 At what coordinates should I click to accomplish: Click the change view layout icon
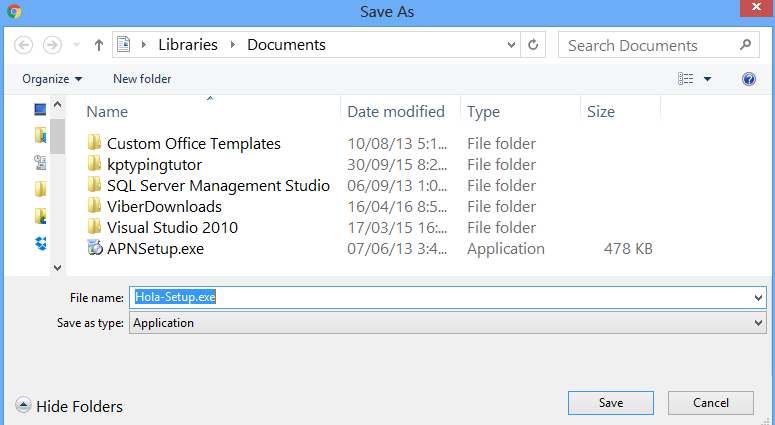click(x=685, y=79)
